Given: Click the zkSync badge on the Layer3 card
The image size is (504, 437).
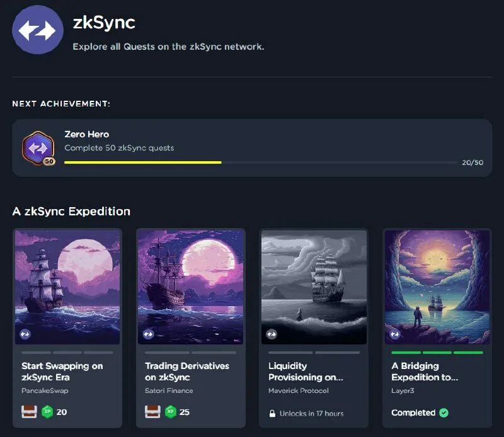Looking at the screenshot, I should 396,335.
